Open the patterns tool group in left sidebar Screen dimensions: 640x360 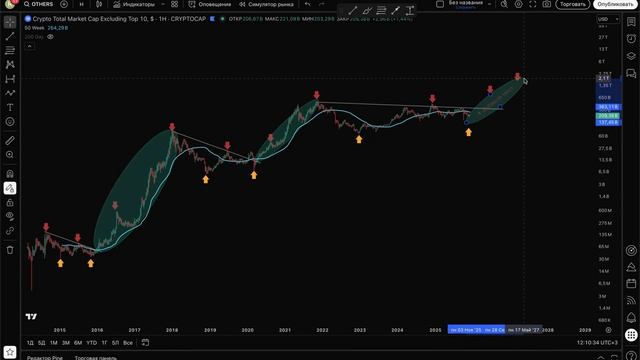10,64
